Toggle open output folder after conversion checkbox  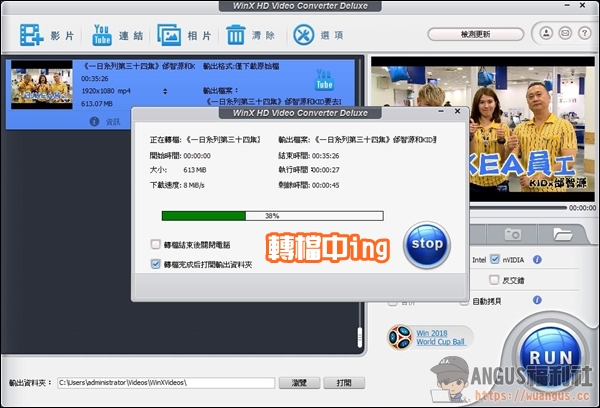tap(155, 264)
